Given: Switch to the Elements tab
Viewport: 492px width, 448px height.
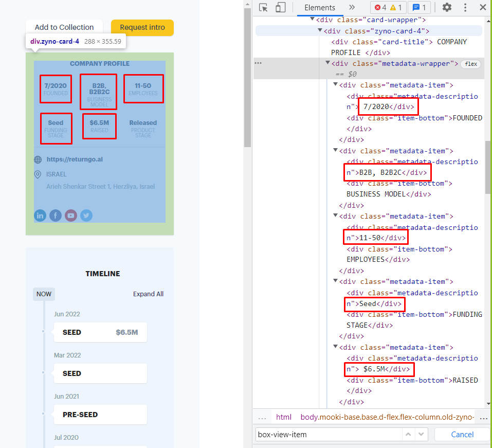Looking at the screenshot, I should (x=320, y=8).
